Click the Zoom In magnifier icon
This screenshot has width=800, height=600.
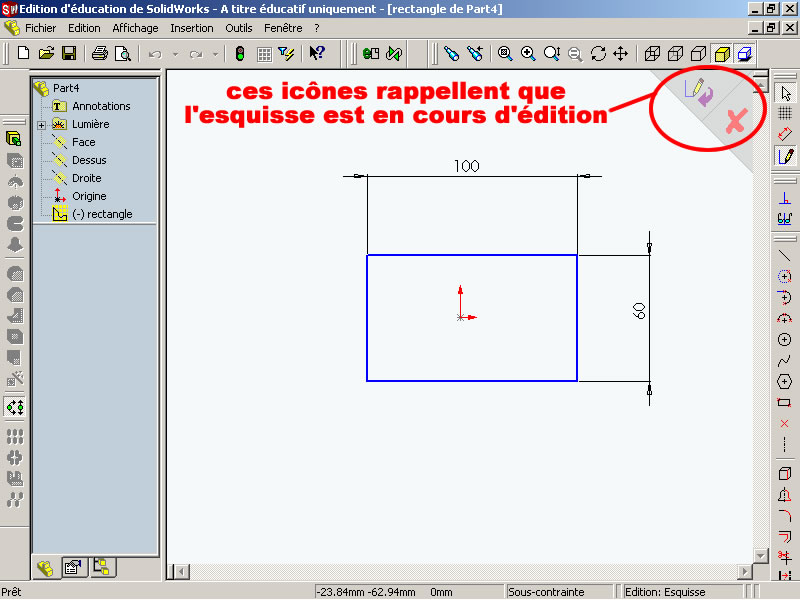pos(528,53)
